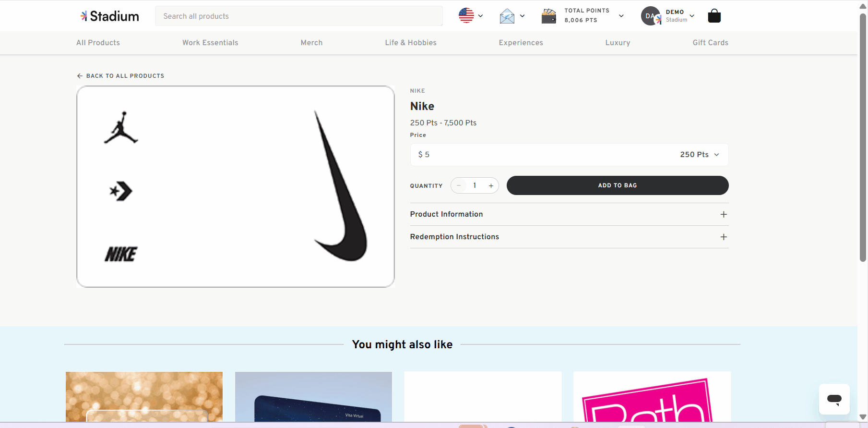The width and height of the screenshot is (868, 428).
Task: Click Add to Bag button
Action: tap(618, 185)
